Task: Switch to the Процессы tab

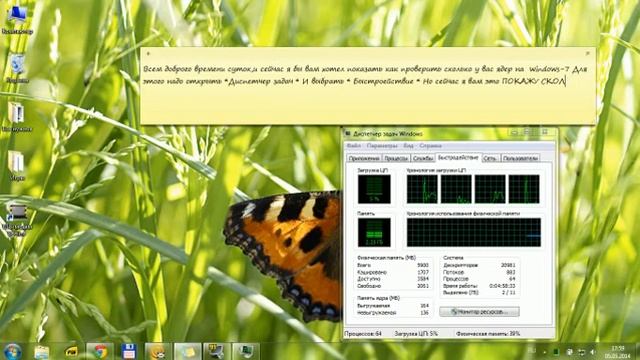Action: [x=396, y=158]
